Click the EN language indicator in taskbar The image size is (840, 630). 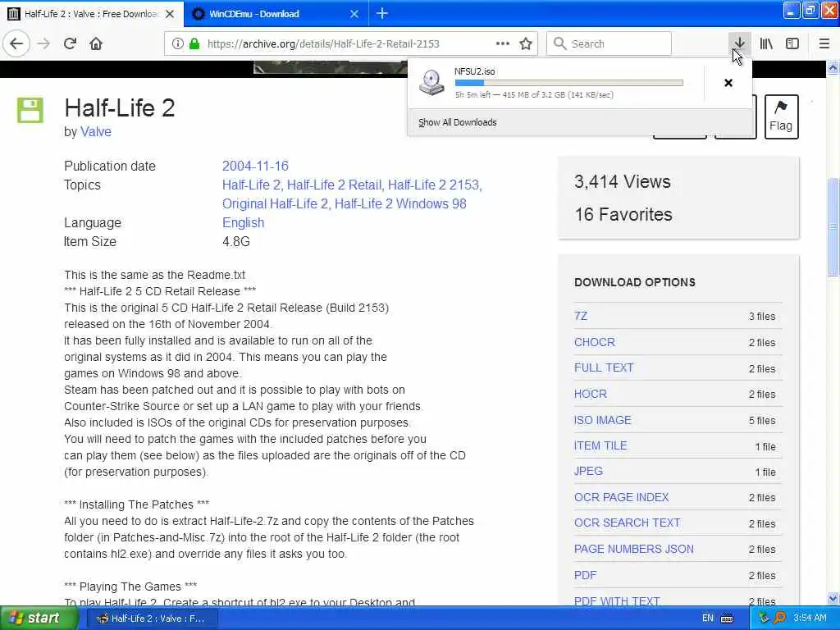tap(708, 619)
